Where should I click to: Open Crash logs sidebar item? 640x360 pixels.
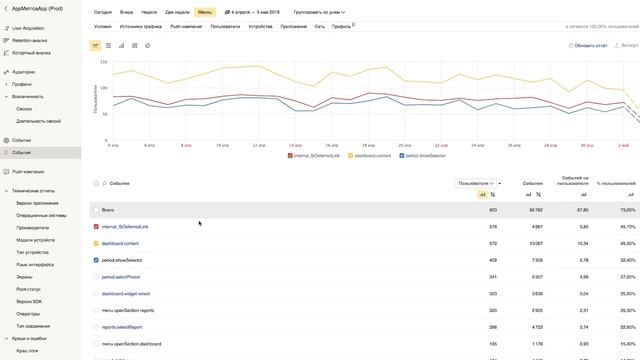pyautogui.click(x=27, y=351)
